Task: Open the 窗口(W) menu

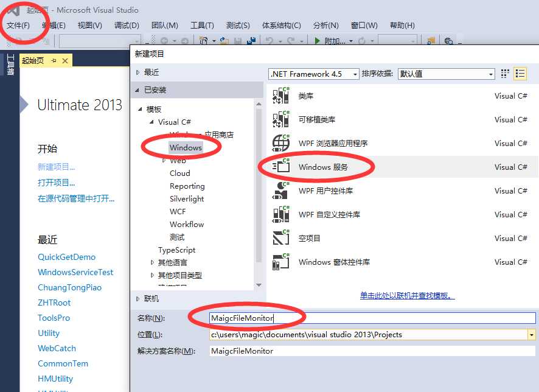Action: click(x=364, y=26)
